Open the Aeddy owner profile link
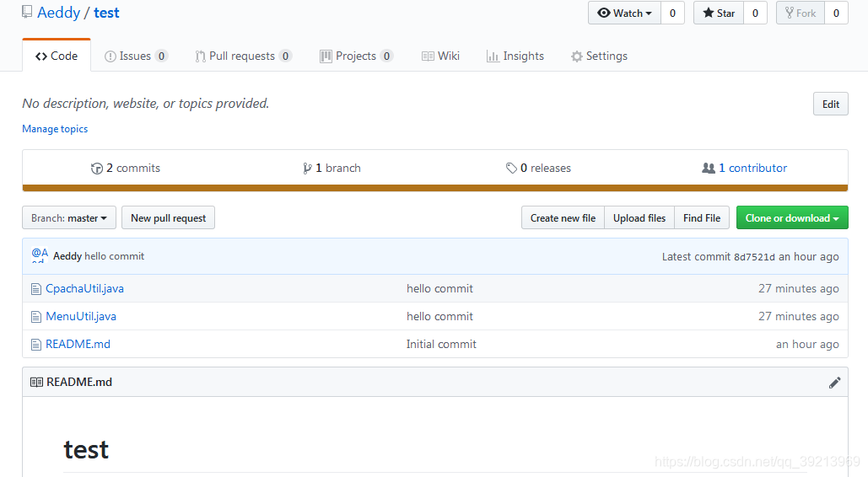 pyautogui.click(x=59, y=13)
